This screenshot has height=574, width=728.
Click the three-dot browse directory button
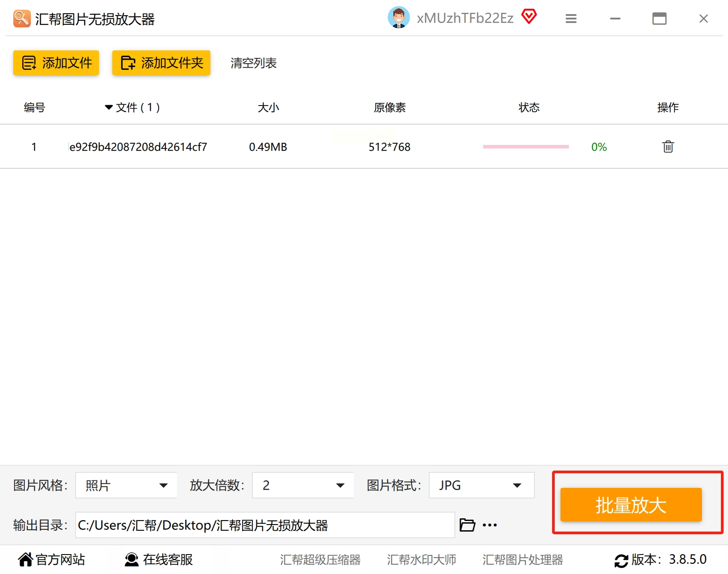click(x=490, y=525)
